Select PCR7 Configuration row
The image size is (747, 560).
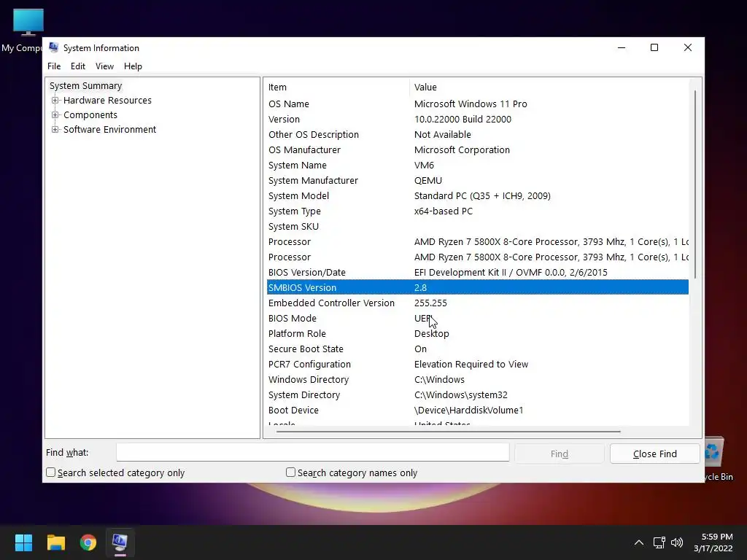click(477, 365)
